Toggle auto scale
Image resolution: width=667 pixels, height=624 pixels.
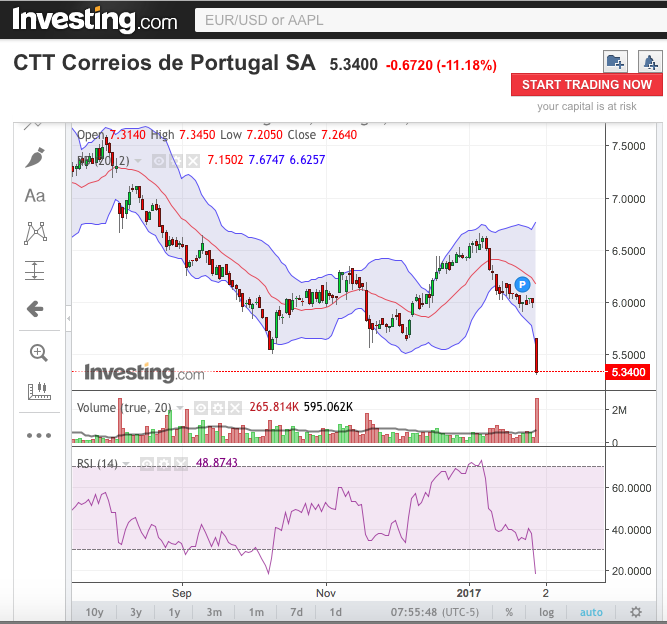click(591, 612)
